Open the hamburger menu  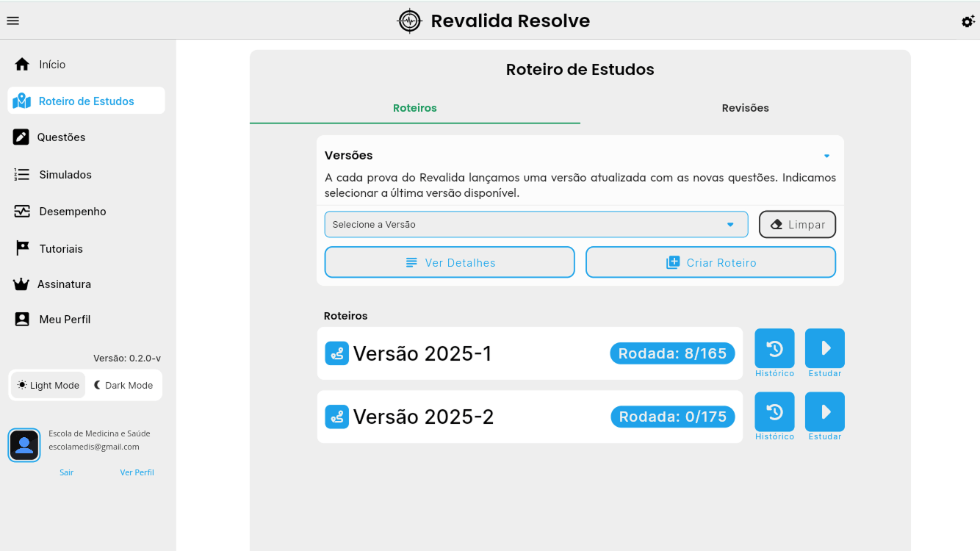tap(12, 20)
